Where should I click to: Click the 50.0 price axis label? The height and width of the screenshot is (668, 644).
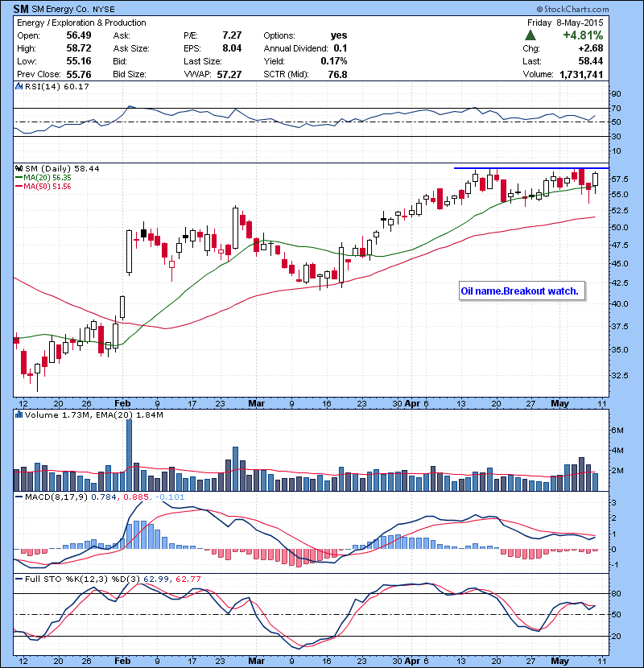tap(620, 228)
